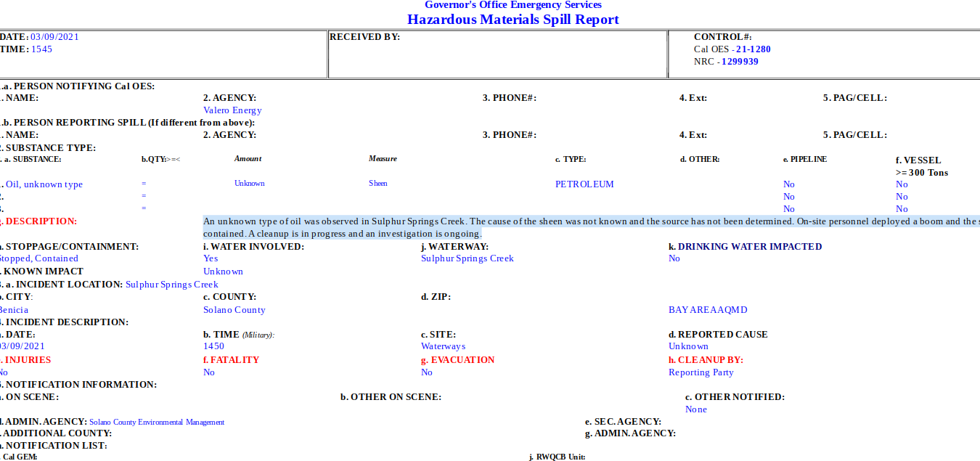Select the Cal OES control number 21-1280
This screenshot has width=980, height=461.
click(x=753, y=49)
